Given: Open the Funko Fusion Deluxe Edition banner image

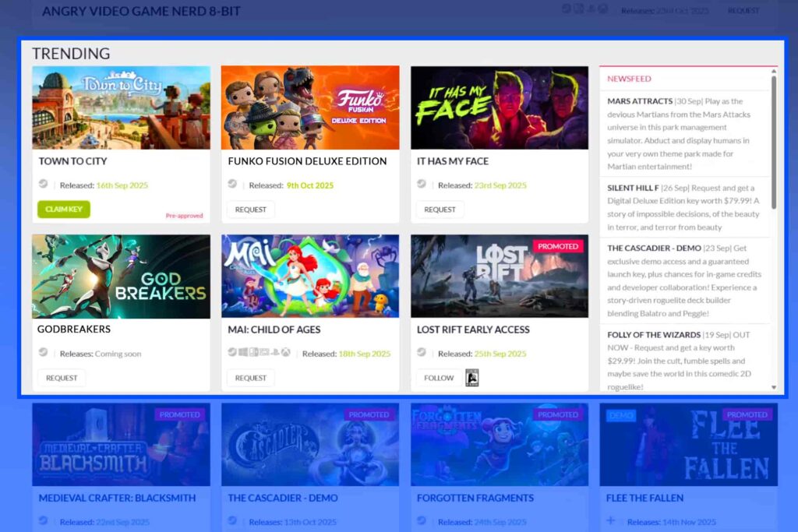Looking at the screenshot, I should pos(310,107).
